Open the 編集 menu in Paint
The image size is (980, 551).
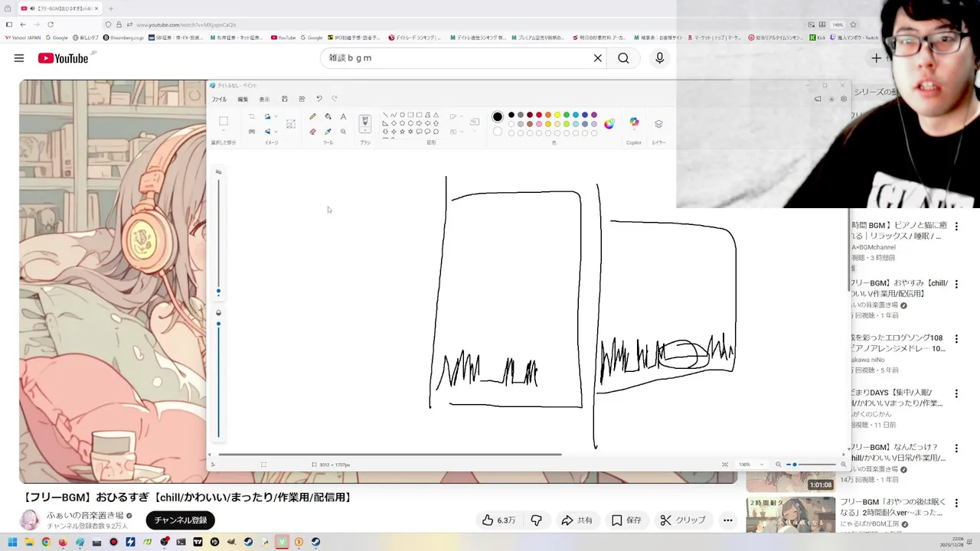[243, 99]
